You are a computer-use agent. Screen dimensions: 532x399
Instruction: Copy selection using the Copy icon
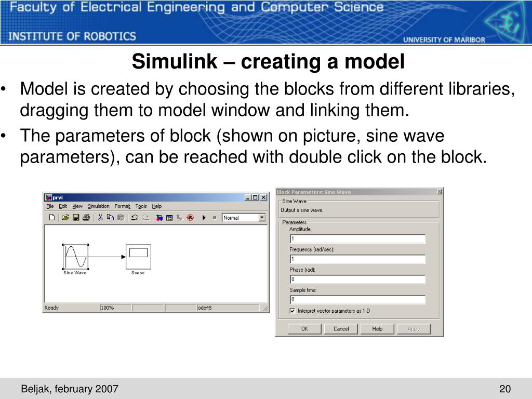coord(110,218)
